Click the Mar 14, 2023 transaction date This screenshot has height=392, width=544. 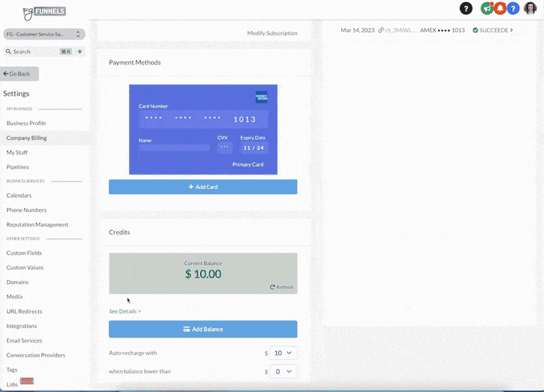click(358, 30)
